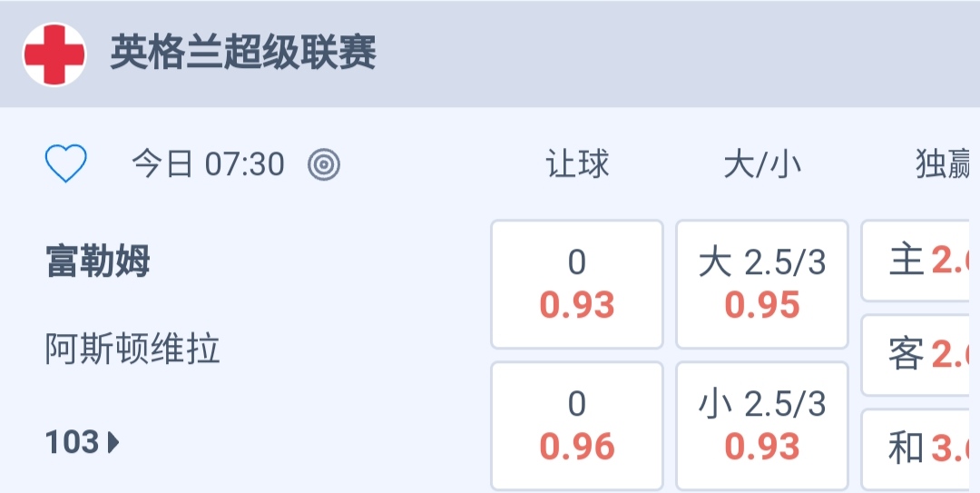Click the 让球 handicap column header

[x=577, y=164]
